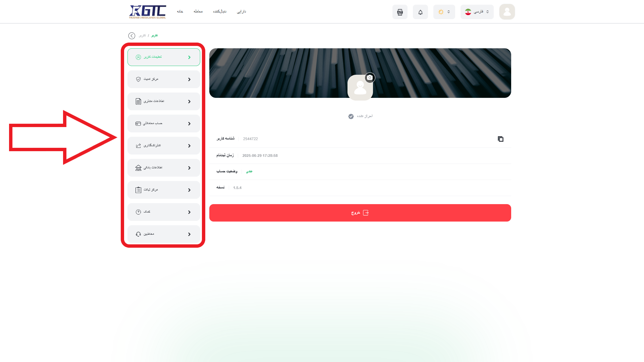Click the زمان ثبت‌نام label
The image size is (644, 362).
pyautogui.click(x=225, y=155)
